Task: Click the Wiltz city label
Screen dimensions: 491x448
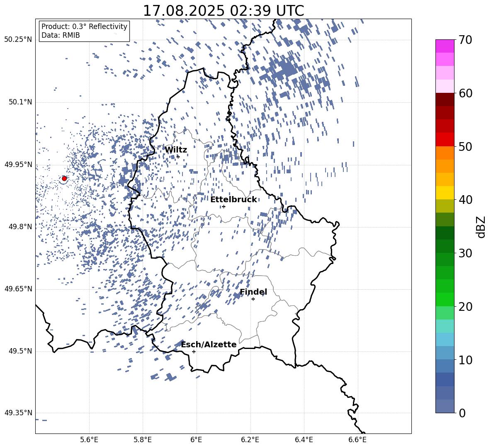Action: (x=176, y=150)
